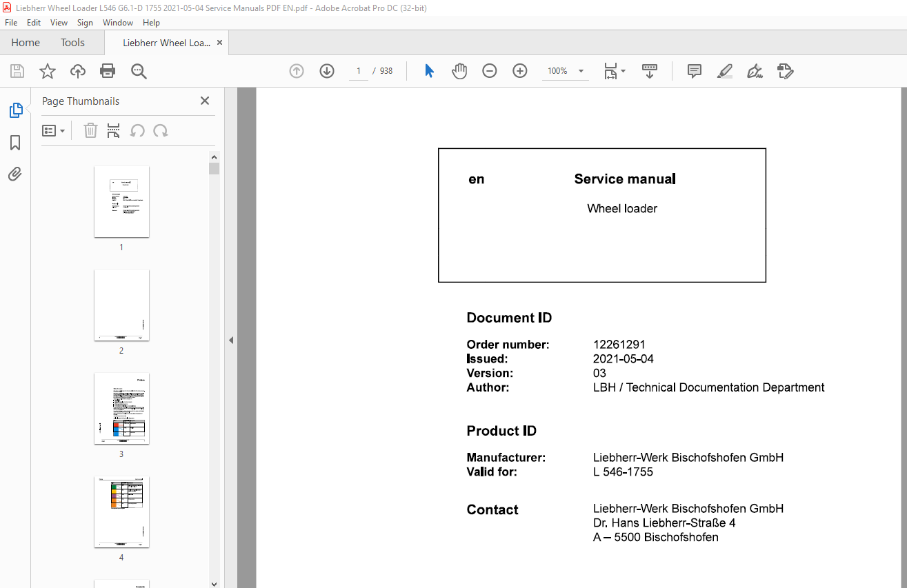The image size is (907, 588).
Task: Open the Window menu
Action: click(x=118, y=23)
